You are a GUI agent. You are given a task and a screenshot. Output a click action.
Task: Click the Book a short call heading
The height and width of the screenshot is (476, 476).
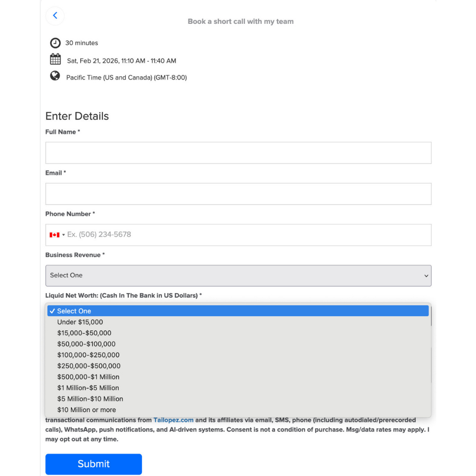click(241, 21)
